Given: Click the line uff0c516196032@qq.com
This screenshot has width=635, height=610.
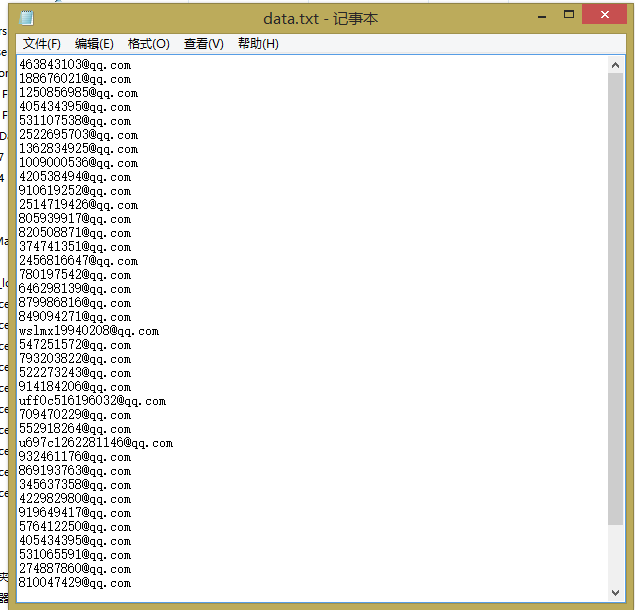Looking at the screenshot, I should (92, 401).
